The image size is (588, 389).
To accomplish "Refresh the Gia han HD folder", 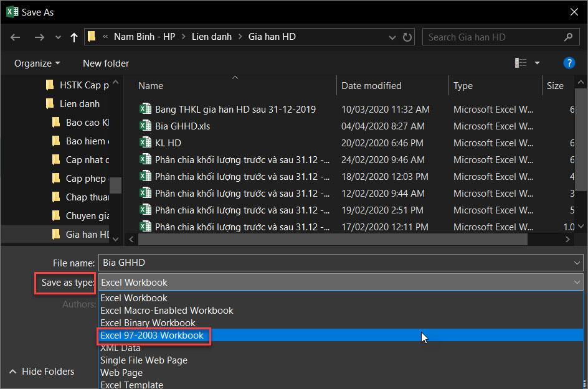I will pyautogui.click(x=408, y=37).
